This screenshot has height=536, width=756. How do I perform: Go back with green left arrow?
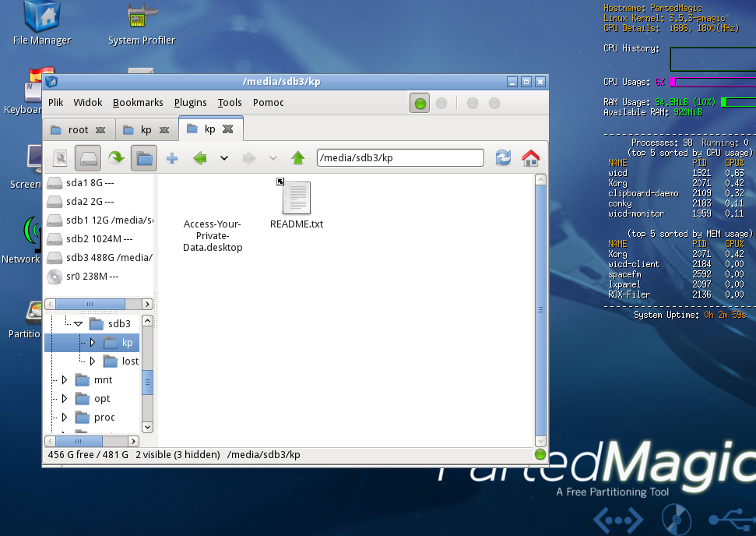(x=199, y=157)
